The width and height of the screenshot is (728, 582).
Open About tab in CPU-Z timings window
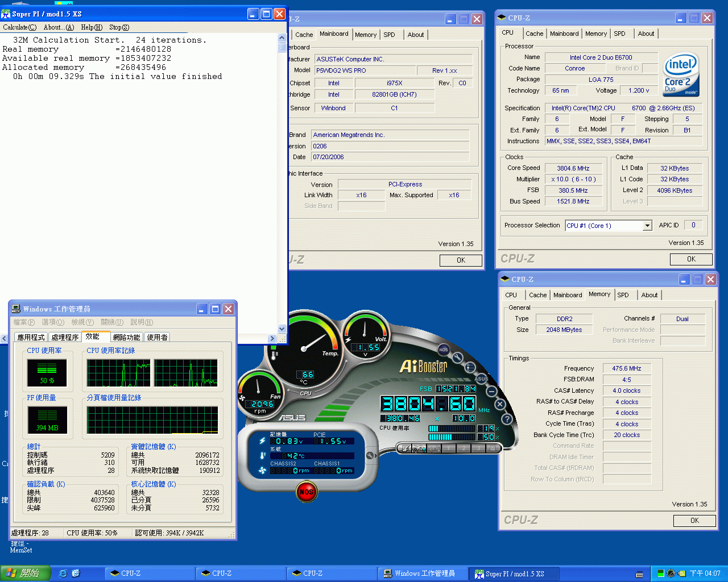point(650,295)
